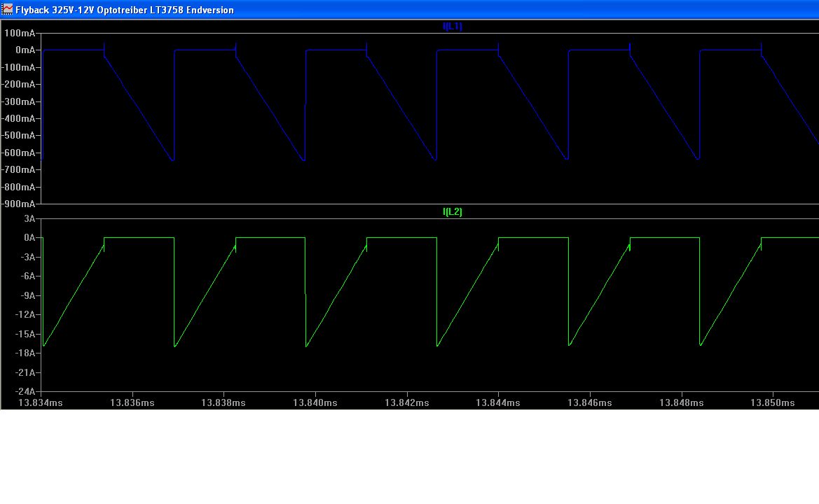Click the -12A axis label
Screen dimensions: 819x504
point(25,314)
